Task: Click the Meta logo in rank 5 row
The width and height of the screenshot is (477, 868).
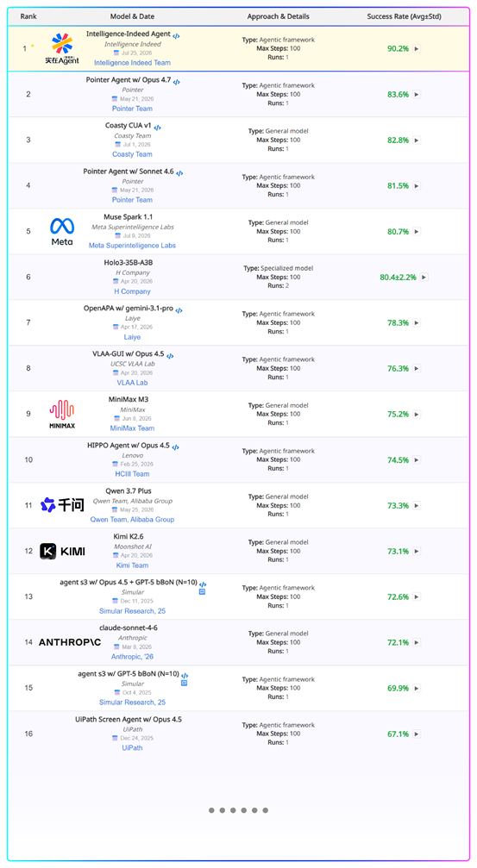Action: click(62, 231)
